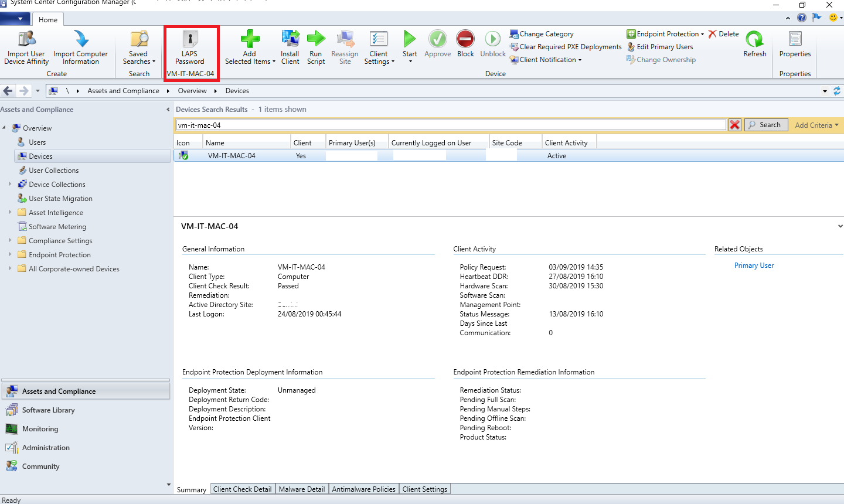The image size is (844, 504).
Task: Open the Primary User related link
Action: point(754,265)
